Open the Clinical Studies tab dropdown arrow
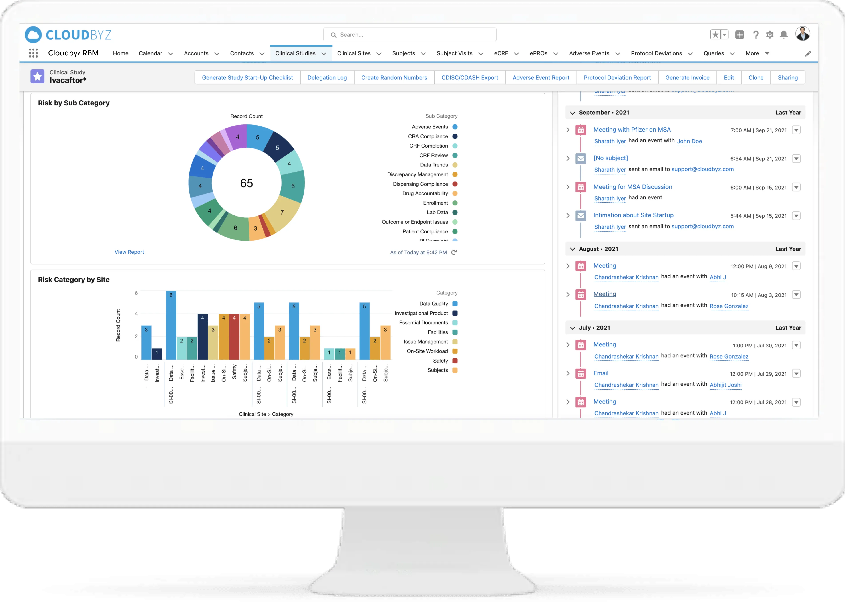 click(324, 54)
